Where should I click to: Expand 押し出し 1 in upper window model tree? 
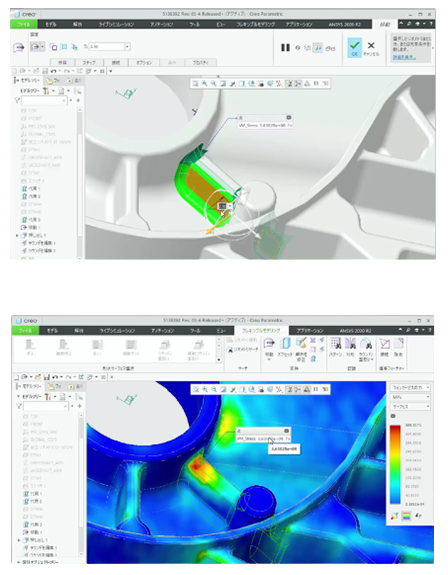tap(17, 235)
